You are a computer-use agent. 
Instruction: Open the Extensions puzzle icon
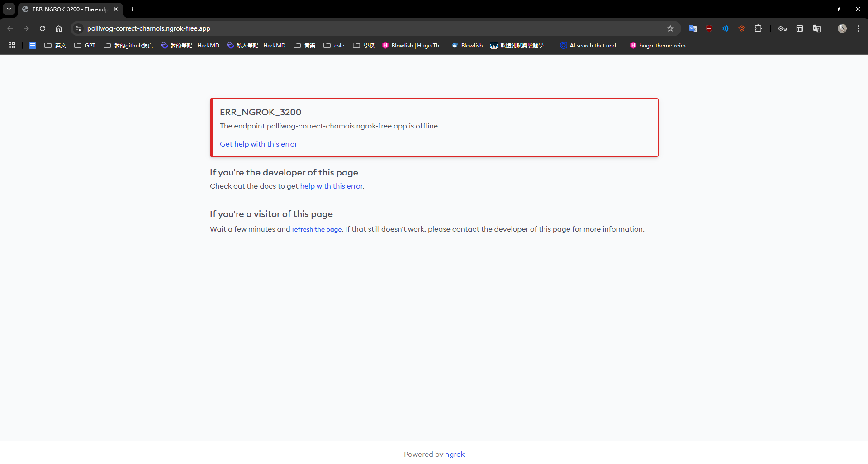tap(759, 28)
